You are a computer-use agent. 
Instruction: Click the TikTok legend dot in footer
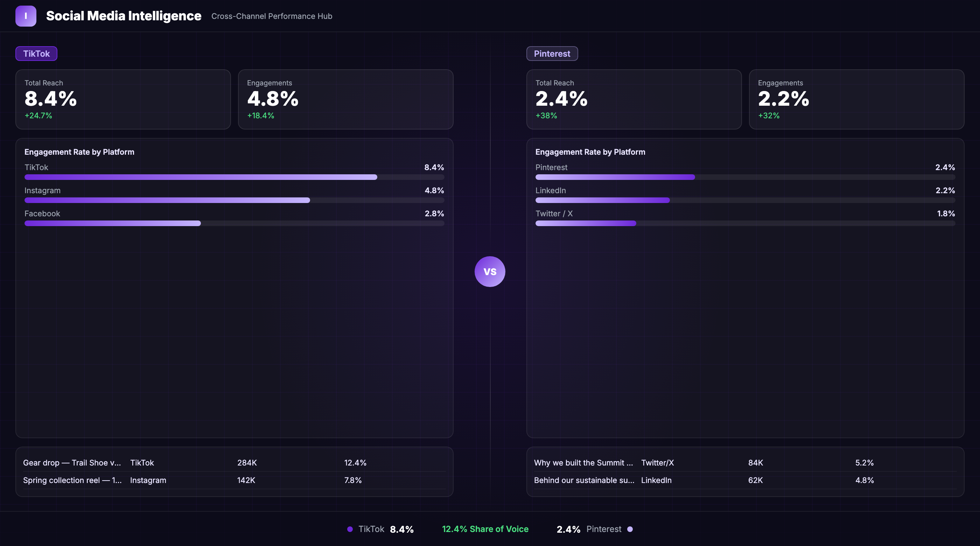(350, 529)
